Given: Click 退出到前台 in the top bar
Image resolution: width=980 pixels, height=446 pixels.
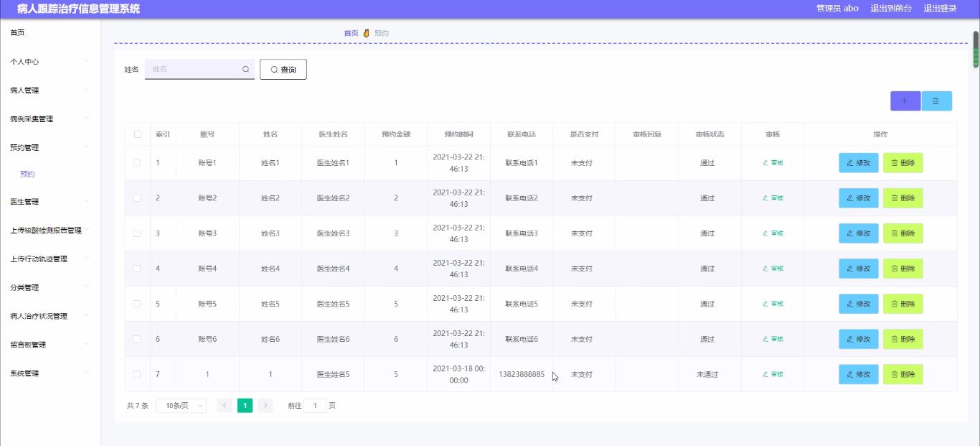Looking at the screenshot, I should click(891, 9).
